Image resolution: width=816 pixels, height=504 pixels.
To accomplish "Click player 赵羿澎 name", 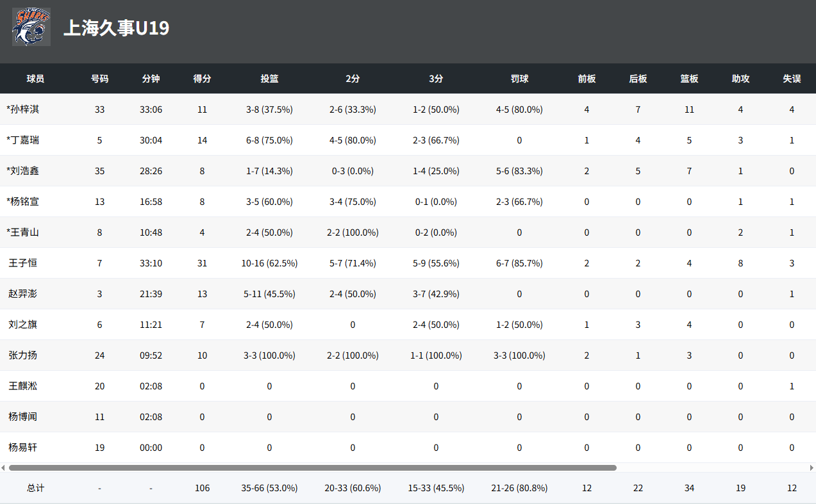I will pos(22,294).
